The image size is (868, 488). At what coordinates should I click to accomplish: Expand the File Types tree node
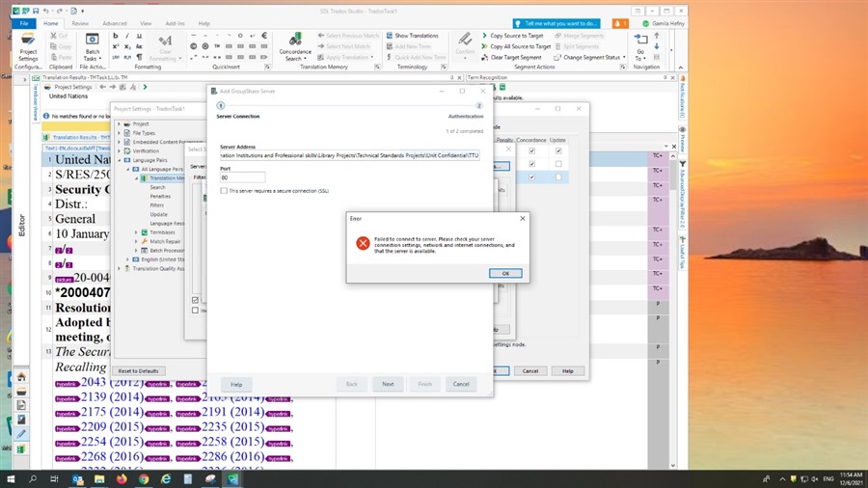coord(119,133)
